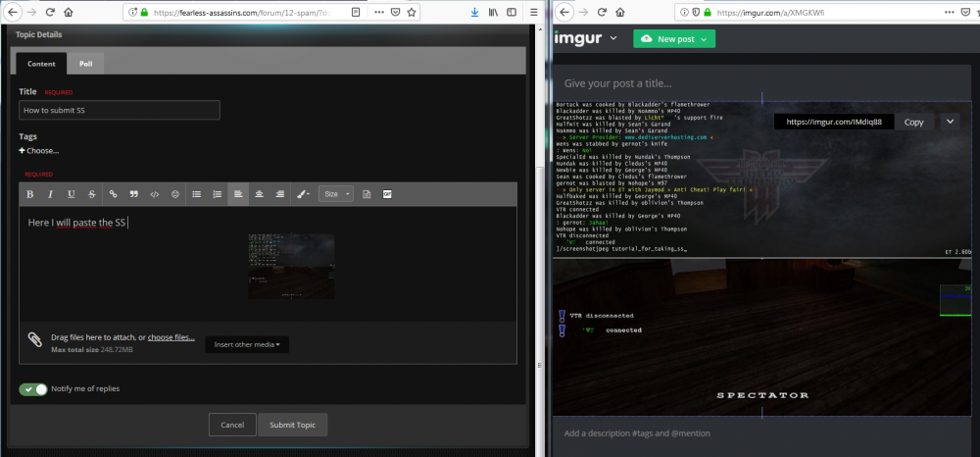Insert a link using the chain icon

click(x=113, y=194)
